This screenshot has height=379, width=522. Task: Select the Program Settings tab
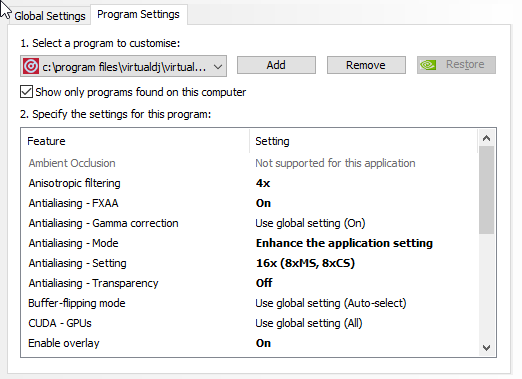(138, 14)
